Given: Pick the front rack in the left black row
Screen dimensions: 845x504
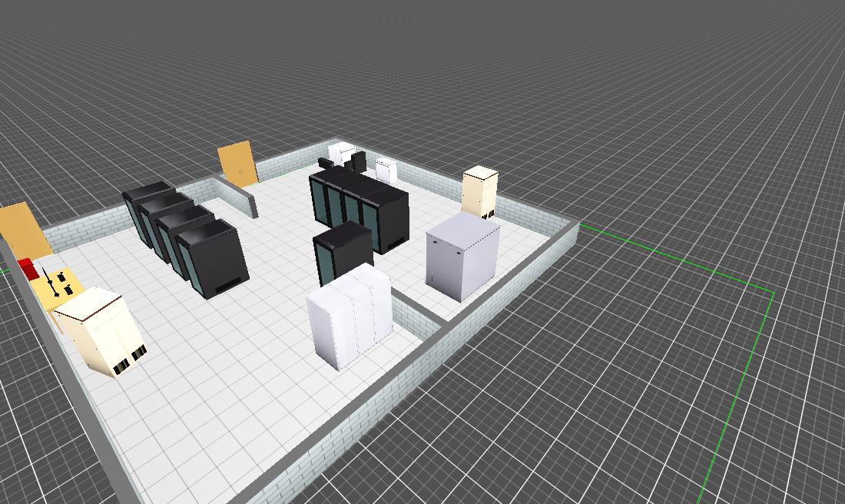Looking at the screenshot, I should (x=211, y=257).
